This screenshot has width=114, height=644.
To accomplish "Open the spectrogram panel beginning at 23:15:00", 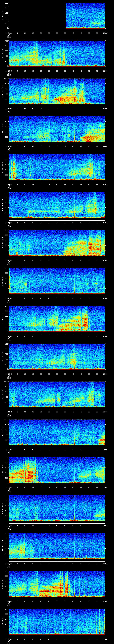I will coord(57,243).
